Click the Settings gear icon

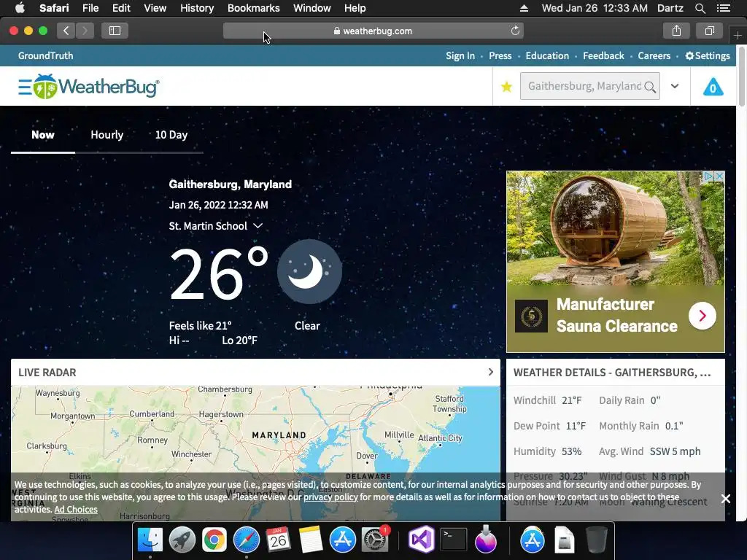click(689, 55)
